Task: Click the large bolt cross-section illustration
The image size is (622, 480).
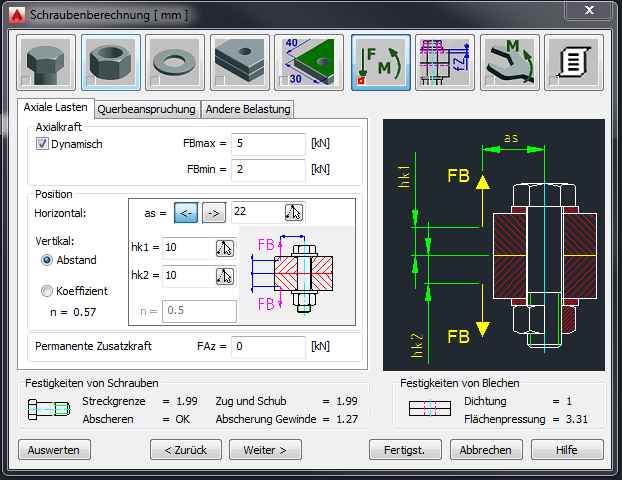Action: pyautogui.click(x=493, y=245)
